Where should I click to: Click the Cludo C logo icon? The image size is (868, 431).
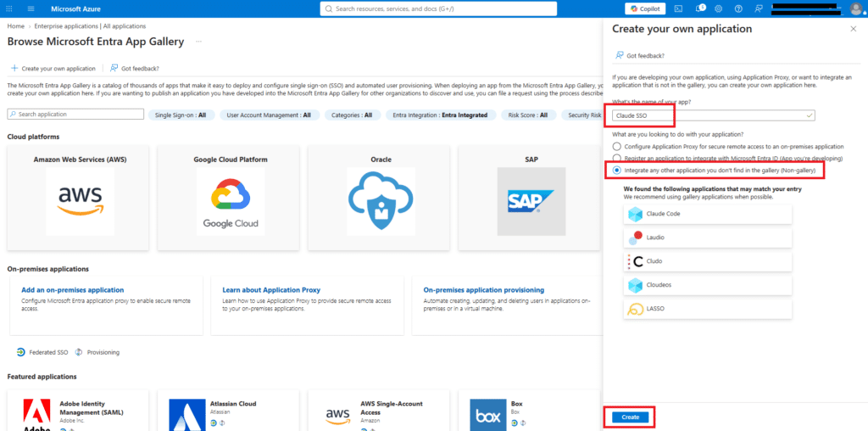(635, 261)
